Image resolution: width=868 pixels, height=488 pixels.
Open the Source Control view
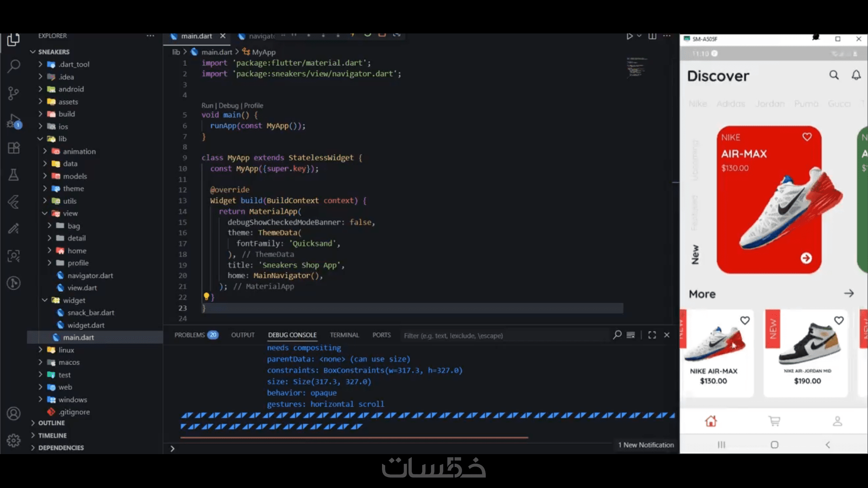[x=14, y=94]
